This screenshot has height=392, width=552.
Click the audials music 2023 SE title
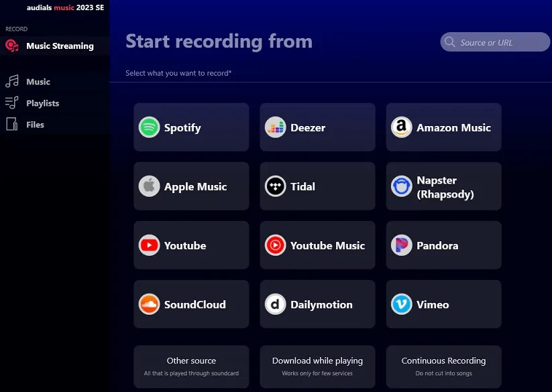coord(65,7)
